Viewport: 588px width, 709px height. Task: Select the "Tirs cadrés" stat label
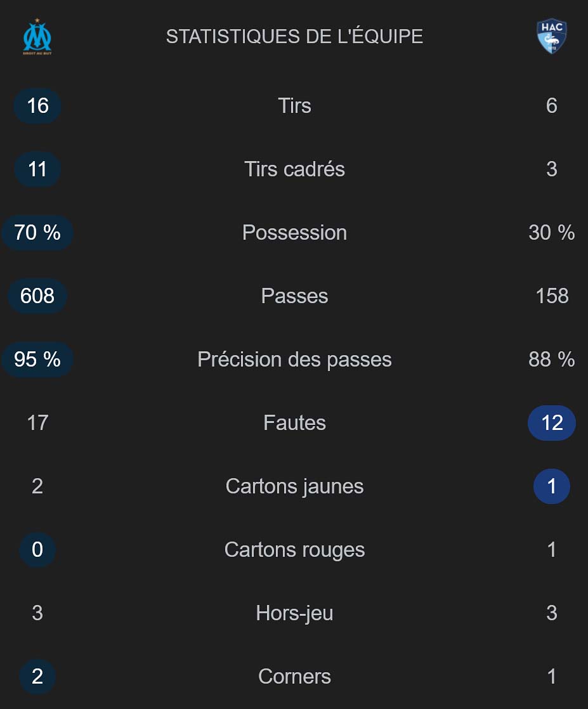point(294,169)
